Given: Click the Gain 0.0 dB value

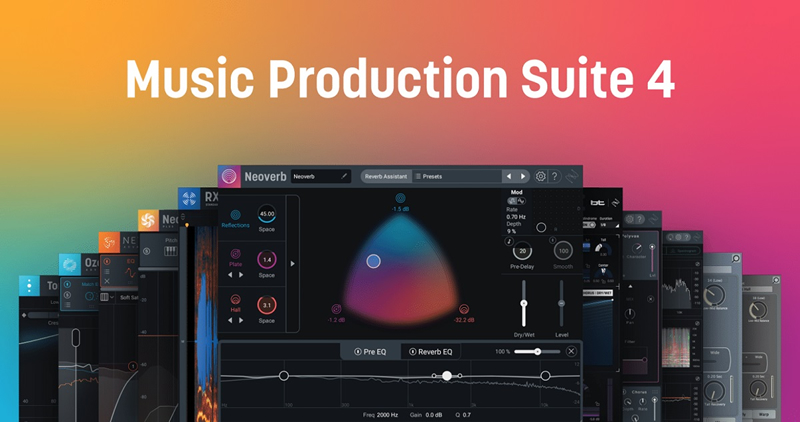Looking at the screenshot, I should tap(434, 415).
